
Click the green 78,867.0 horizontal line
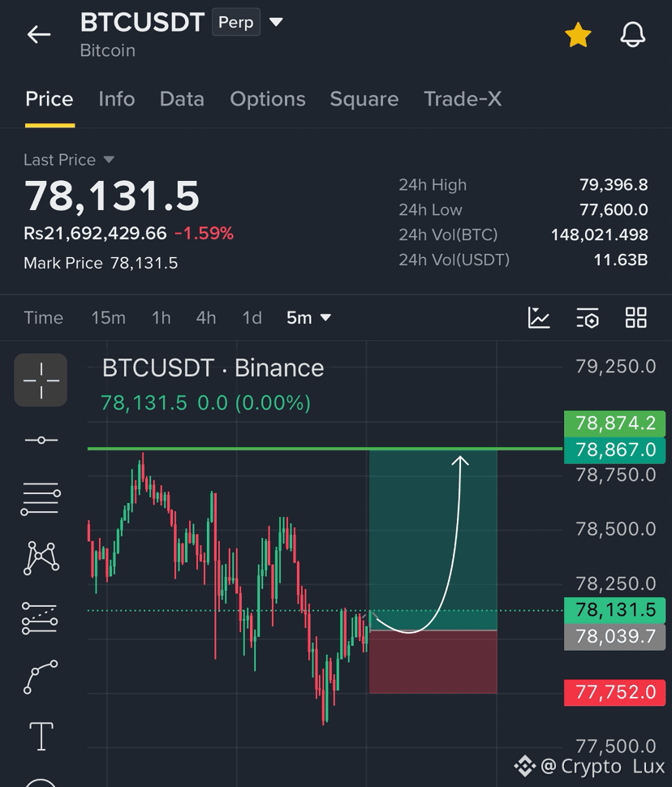pyautogui.click(x=325, y=449)
